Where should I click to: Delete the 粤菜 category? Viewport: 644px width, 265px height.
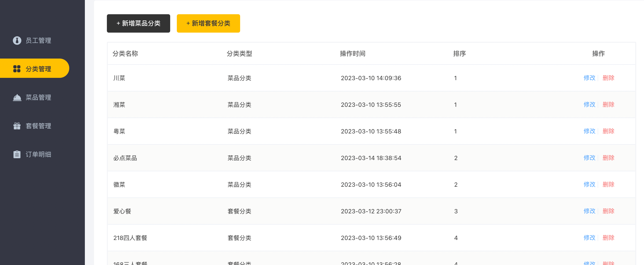click(608, 131)
